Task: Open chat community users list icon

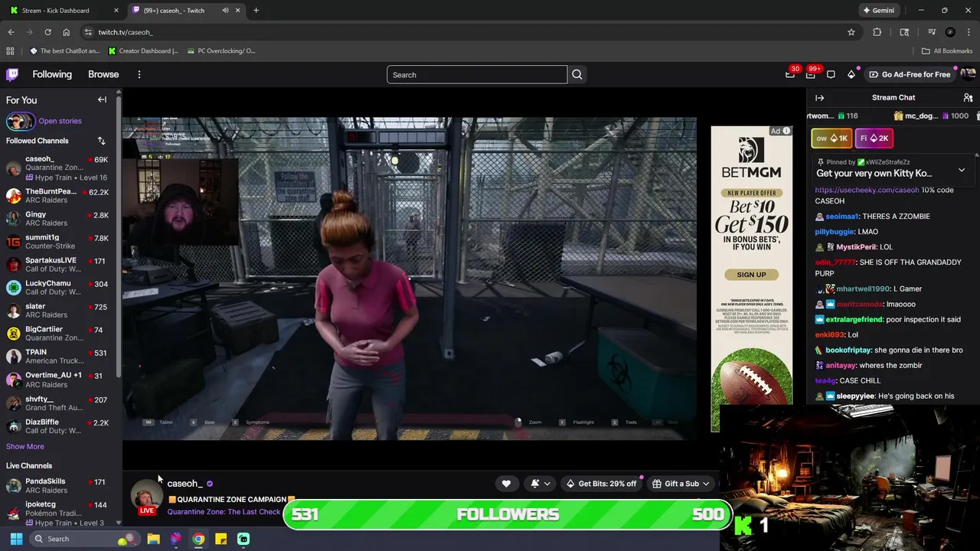Action: [968, 98]
